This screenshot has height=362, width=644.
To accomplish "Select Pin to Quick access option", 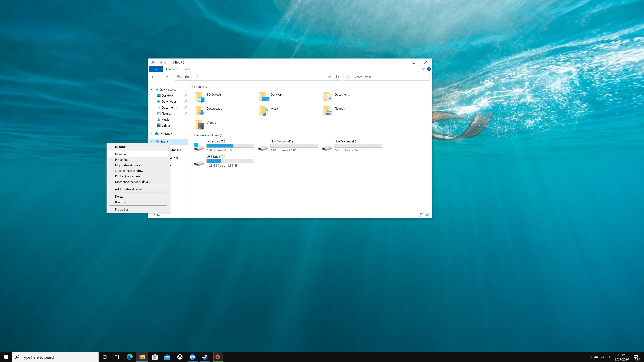I will [x=128, y=176].
